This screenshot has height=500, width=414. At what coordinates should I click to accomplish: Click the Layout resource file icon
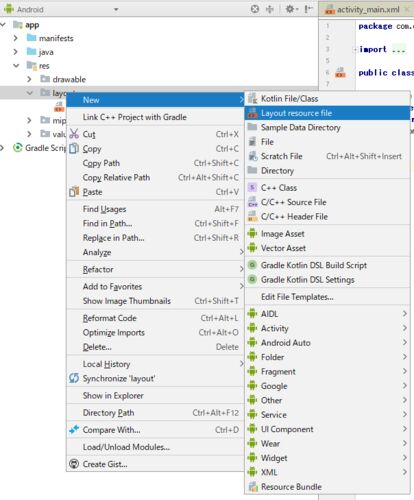pos(253,113)
